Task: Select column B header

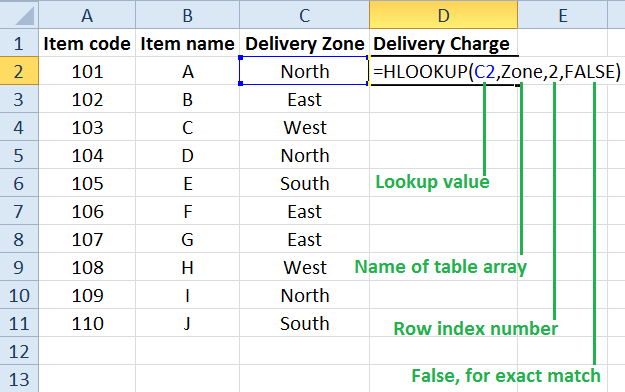Action: [187, 15]
